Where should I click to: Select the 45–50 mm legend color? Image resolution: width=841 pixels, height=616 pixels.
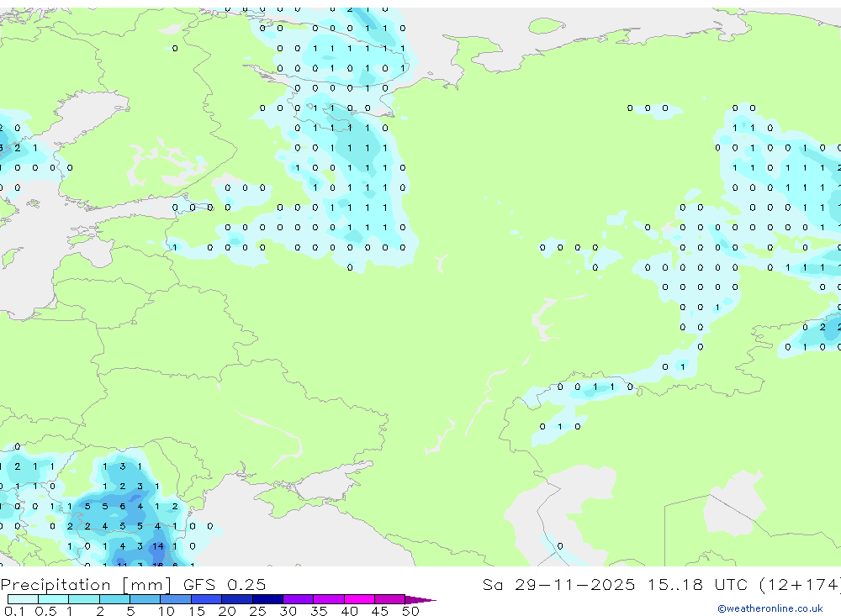[390, 599]
